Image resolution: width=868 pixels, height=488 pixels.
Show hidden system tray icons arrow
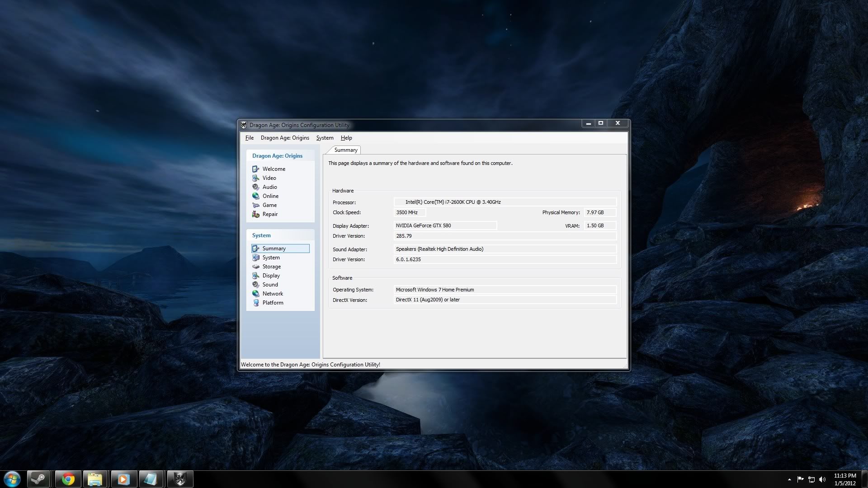click(789, 479)
